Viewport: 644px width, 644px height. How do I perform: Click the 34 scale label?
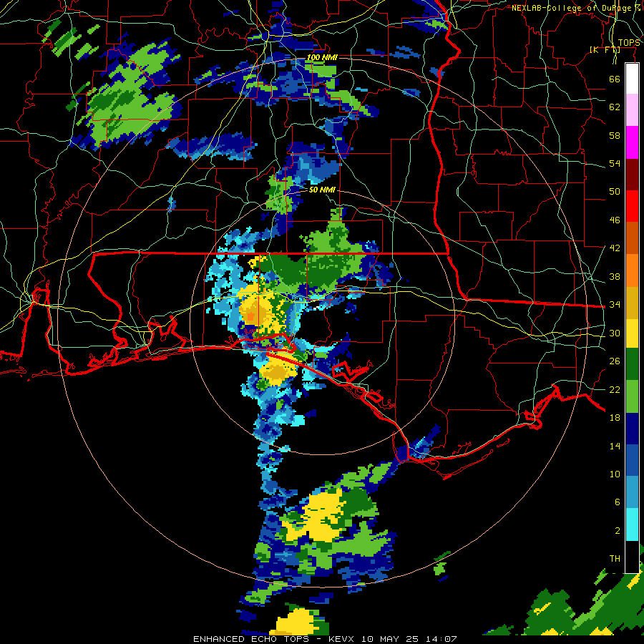point(615,305)
